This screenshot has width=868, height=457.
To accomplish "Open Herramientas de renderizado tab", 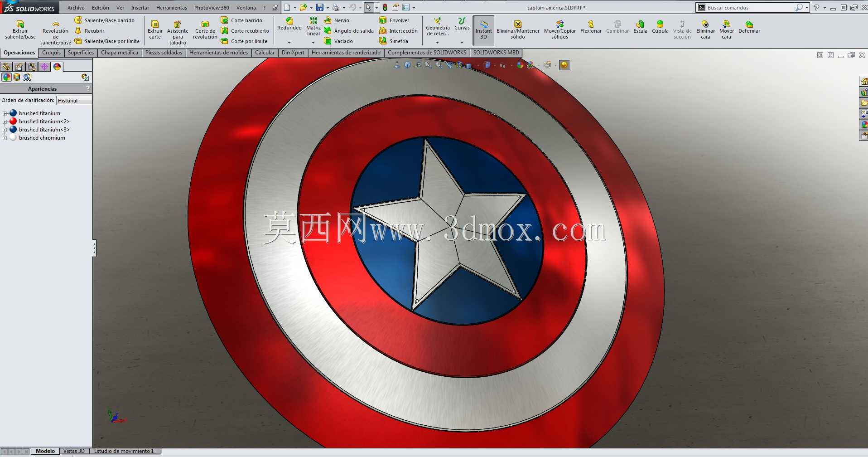I will pos(346,53).
